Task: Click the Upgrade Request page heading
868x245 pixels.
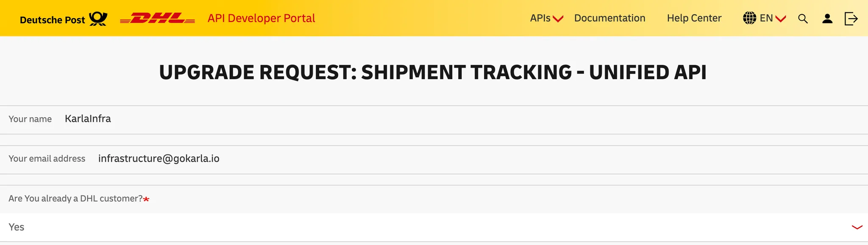Action: (x=433, y=72)
